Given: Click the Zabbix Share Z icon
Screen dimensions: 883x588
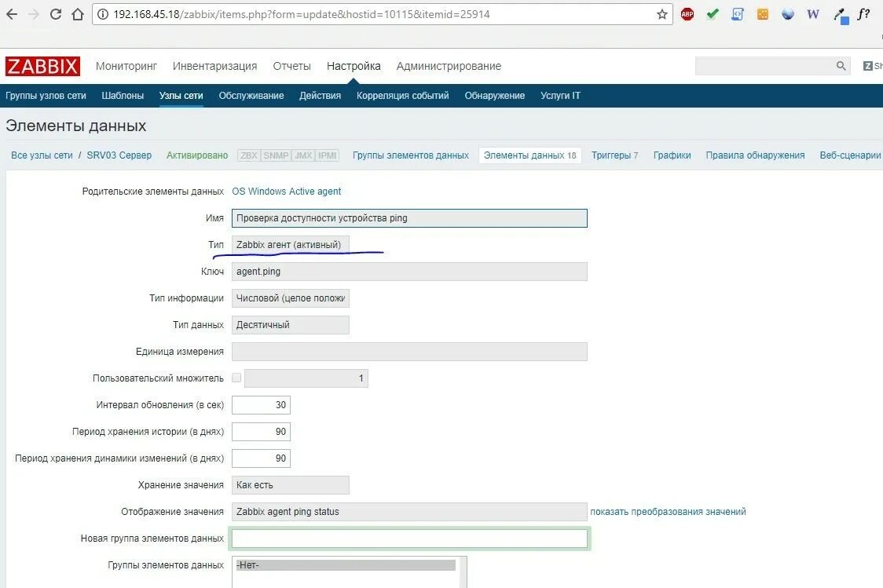Looking at the screenshot, I should 868,66.
